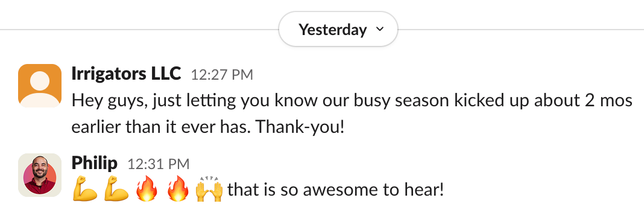Click the chevron beside Yesterday

[380, 30]
